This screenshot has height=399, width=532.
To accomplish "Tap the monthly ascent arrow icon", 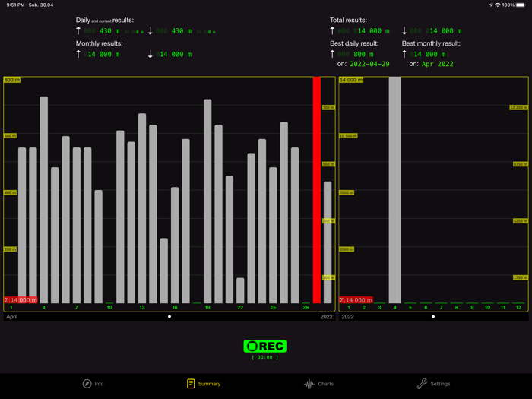I will click(x=78, y=54).
